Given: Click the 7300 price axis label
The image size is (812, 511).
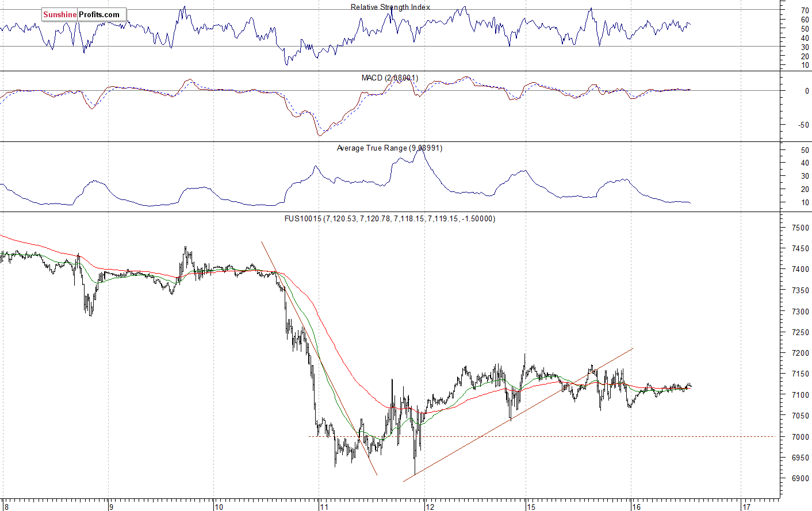Looking at the screenshot, I should click(x=800, y=312).
